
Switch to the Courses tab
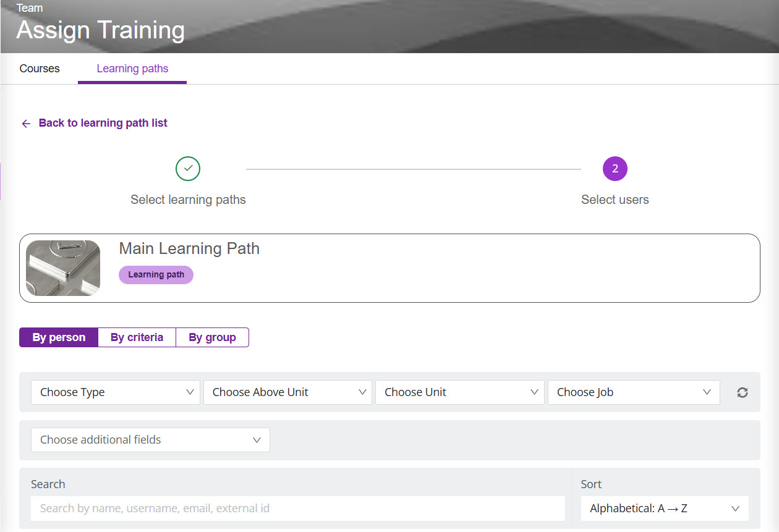point(40,69)
